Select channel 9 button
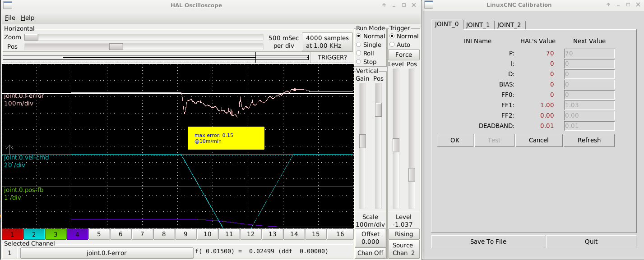644x260 pixels. (x=185, y=234)
